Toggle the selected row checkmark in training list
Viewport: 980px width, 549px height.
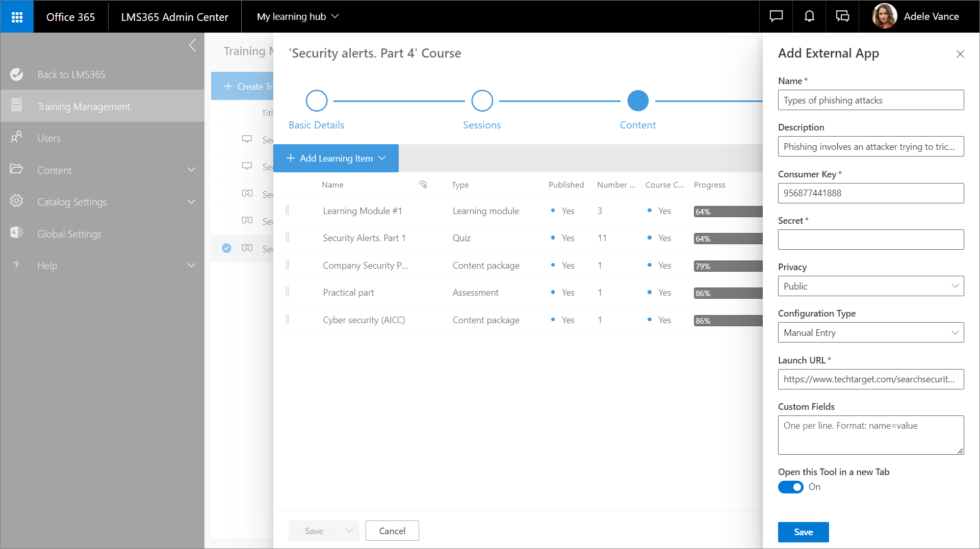(x=227, y=248)
